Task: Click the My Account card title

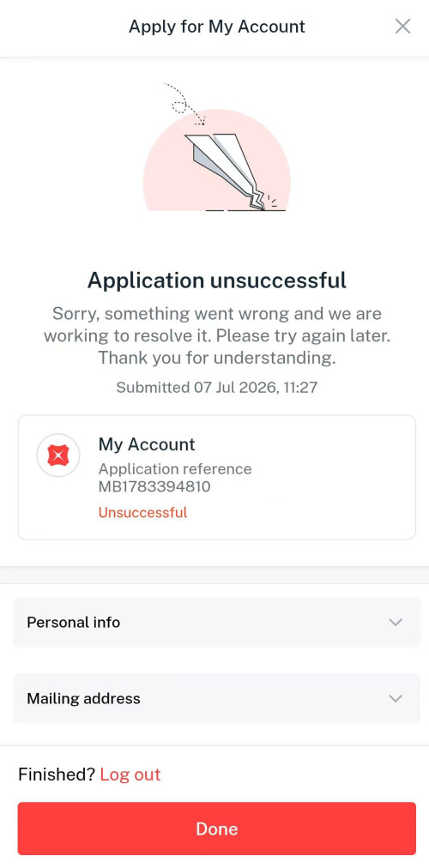Action: [x=147, y=444]
